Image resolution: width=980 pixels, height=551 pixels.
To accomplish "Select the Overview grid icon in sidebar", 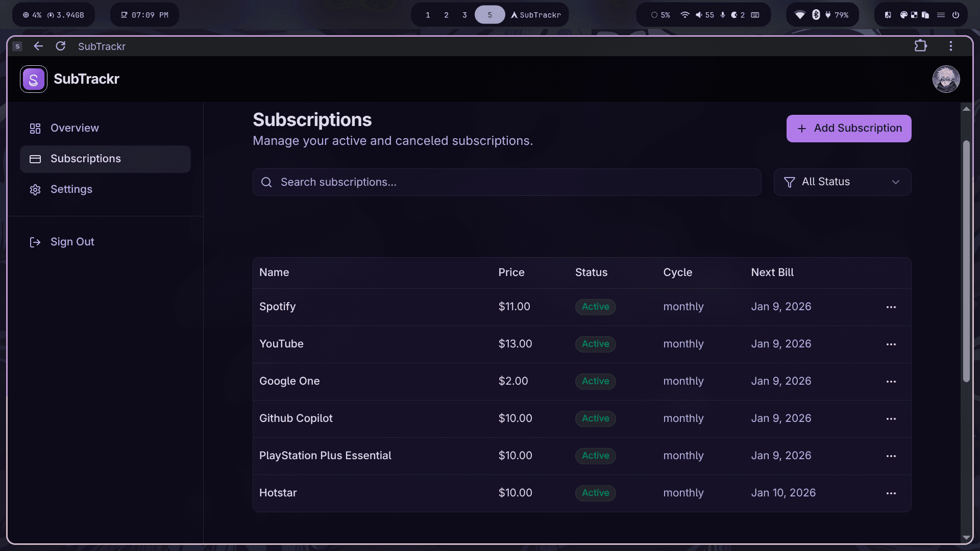I will coord(35,129).
